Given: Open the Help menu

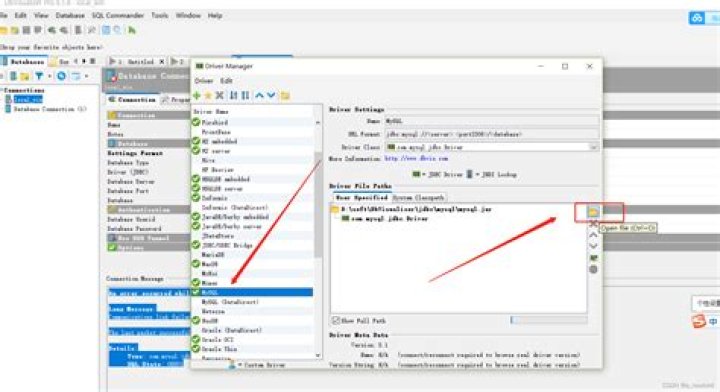Looking at the screenshot, I should tap(215, 15).
